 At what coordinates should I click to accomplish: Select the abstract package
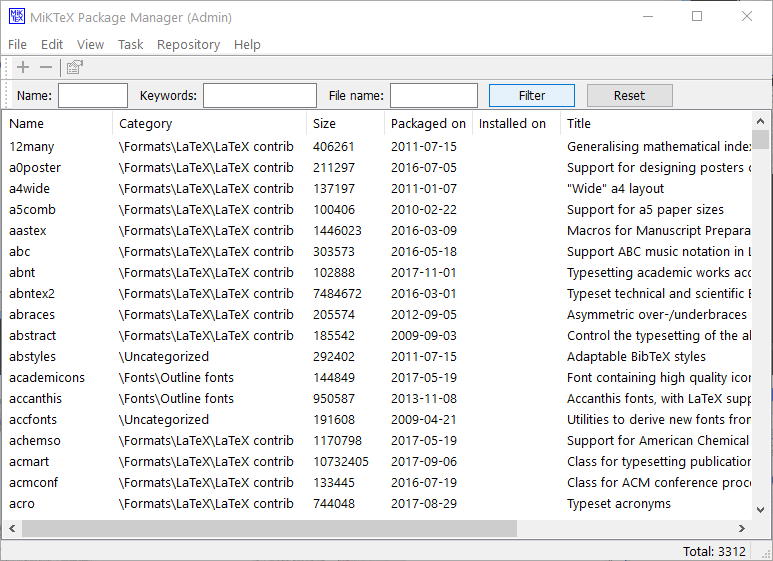[x=33, y=336]
